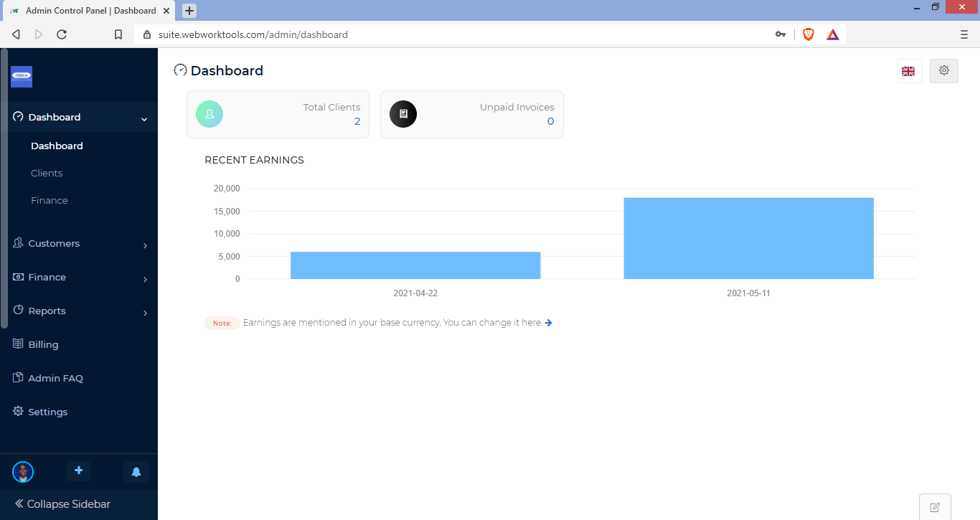Click the arrow next to change currency note
Image resolution: width=980 pixels, height=520 pixels.
[x=549, y=323]
